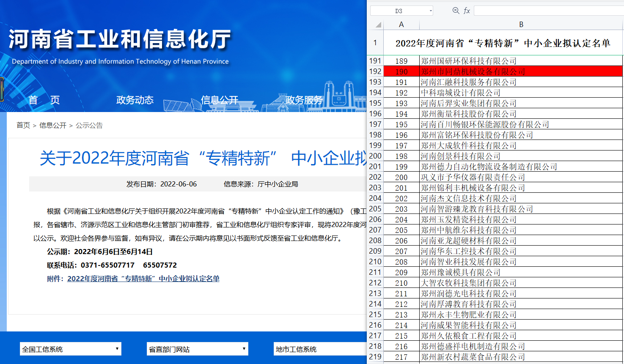Click the 2022年度河南省"专精特新"中小企业拟认定名单 attachment link
624x364 pixels.
pyautogui.click(x=143, y=279)
